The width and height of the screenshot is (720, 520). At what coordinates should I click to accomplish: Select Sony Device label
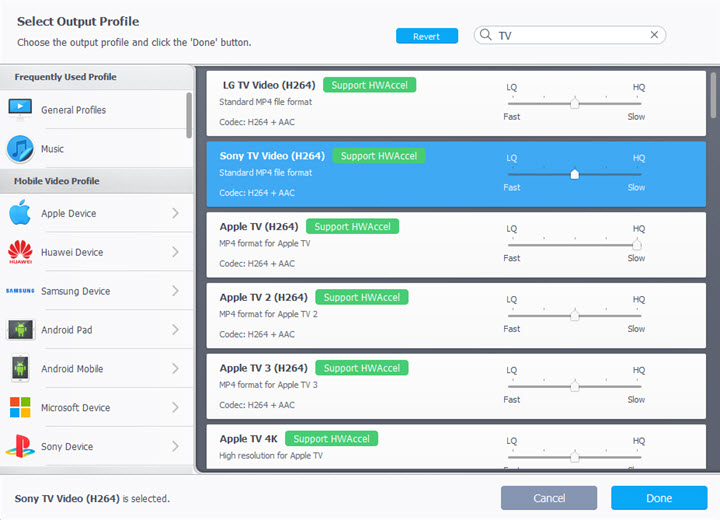(x=67, y=447)
